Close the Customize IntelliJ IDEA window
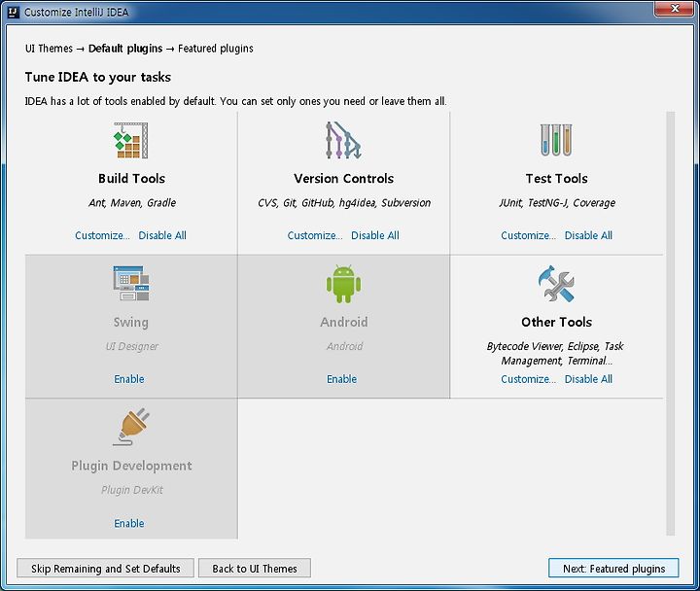Screen dimensions: 700x591 675,9
